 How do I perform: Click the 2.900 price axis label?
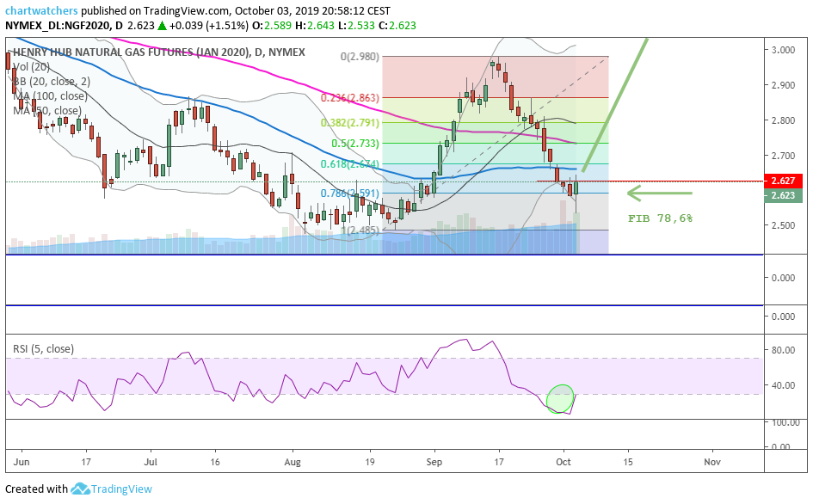[783, 85]
